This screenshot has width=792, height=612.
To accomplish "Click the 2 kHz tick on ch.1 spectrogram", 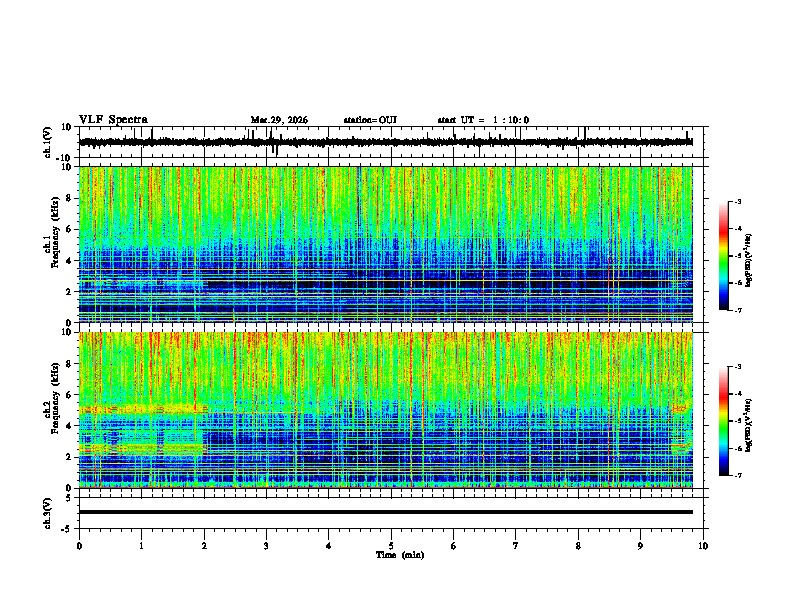I will (x=70, y=292).
